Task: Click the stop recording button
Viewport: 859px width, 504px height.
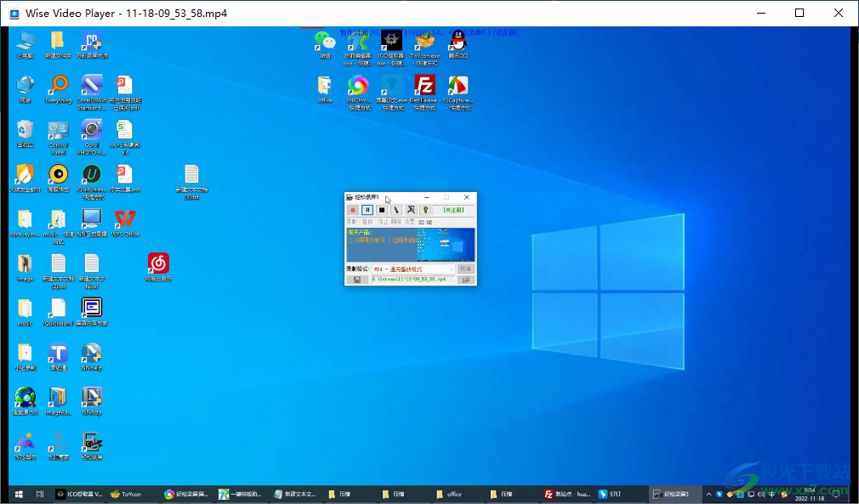Action: click(x=382, y=210)
